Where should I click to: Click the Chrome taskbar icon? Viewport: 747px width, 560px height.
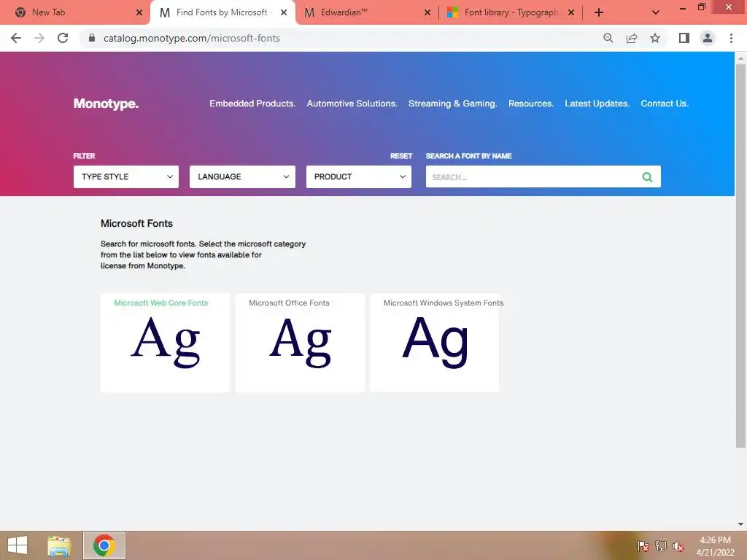[x=104, y=545]
